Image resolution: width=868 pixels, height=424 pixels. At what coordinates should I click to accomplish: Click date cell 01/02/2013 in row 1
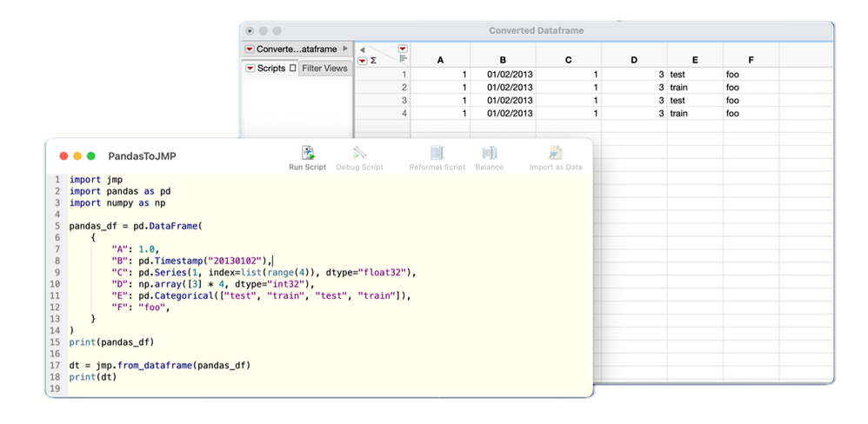tap(504, 74)
